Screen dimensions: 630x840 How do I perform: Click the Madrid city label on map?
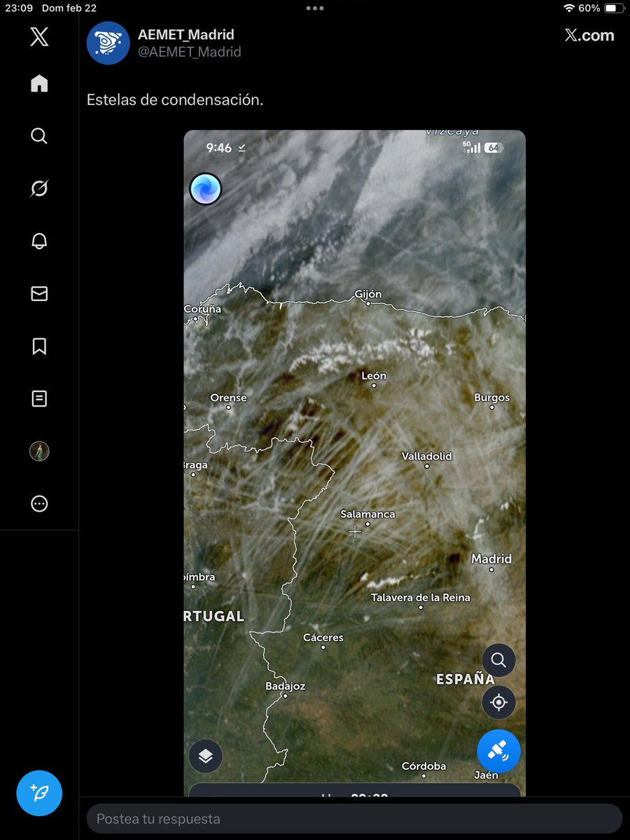pos(491,559)
